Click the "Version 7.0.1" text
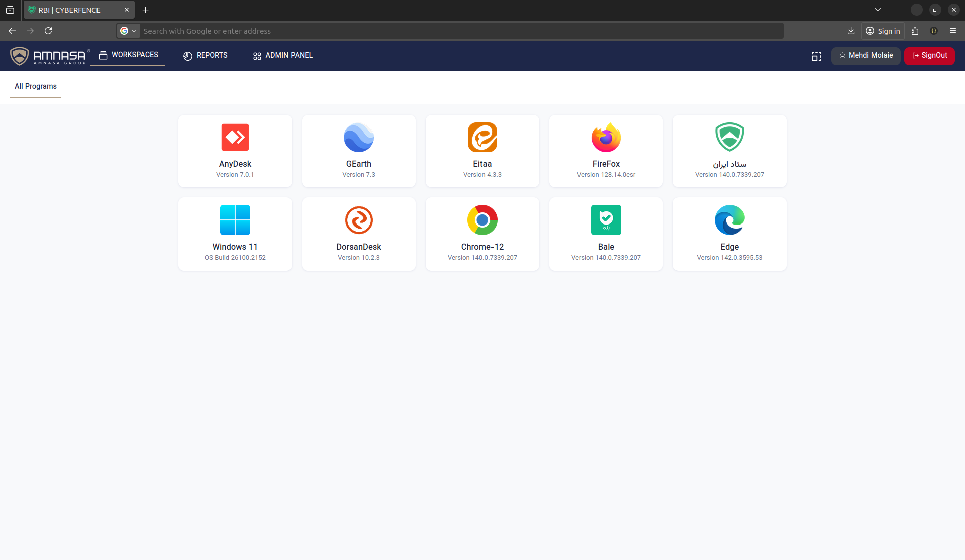The height and width of the screenshot is (560, 965). coord(235,175)
